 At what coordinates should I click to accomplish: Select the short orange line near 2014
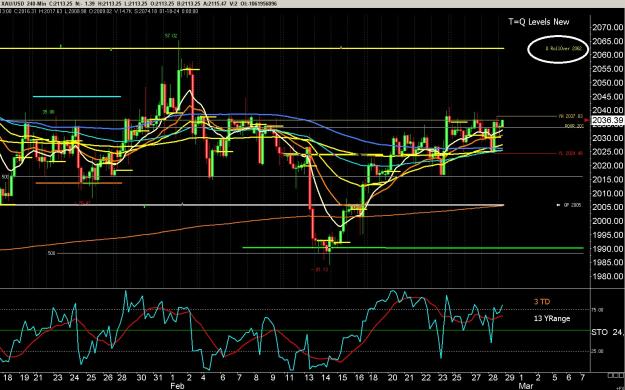[x=79, y=183]
